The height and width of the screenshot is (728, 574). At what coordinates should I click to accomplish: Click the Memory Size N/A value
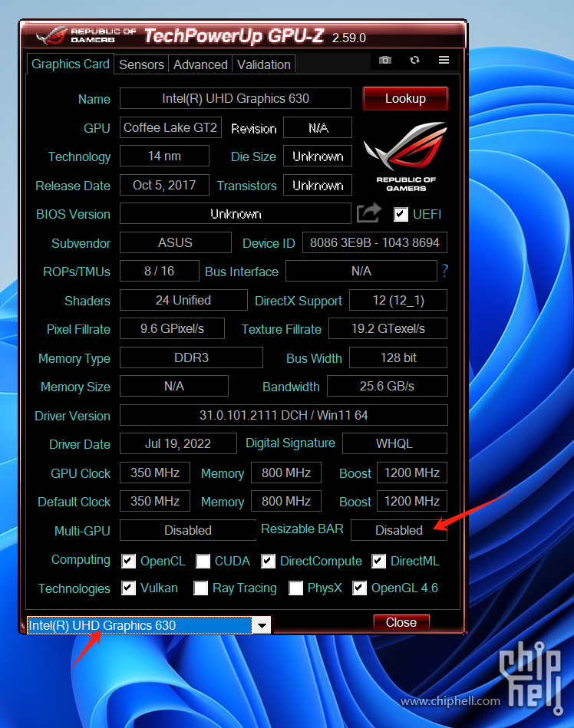pos(174,387)
